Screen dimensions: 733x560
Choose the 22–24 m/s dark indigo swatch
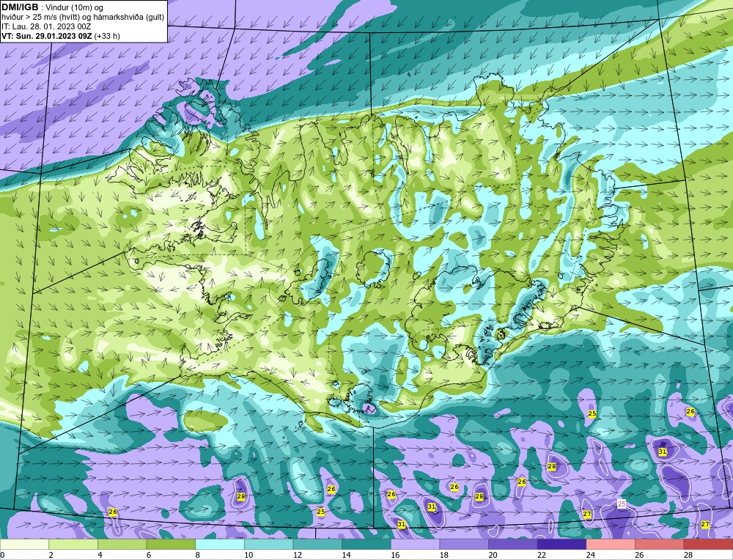pyautogui.click(x=561, y=544)
